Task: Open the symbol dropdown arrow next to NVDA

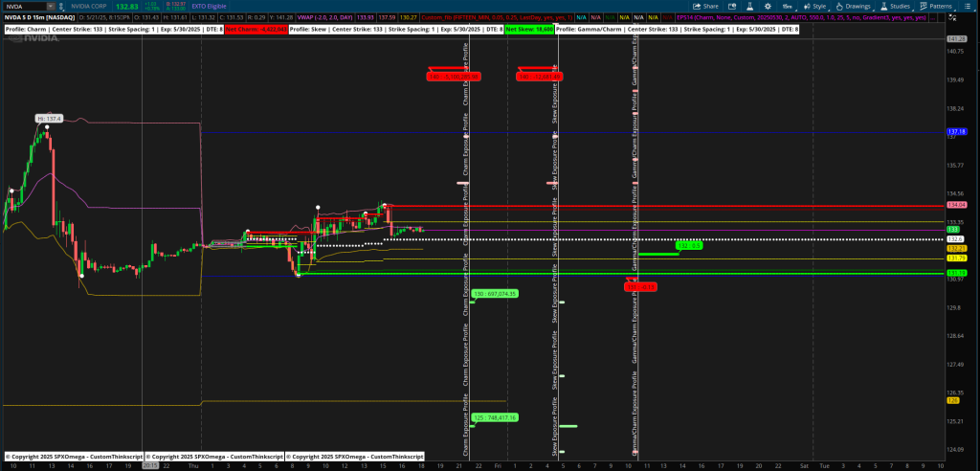Action: point(52,6)
